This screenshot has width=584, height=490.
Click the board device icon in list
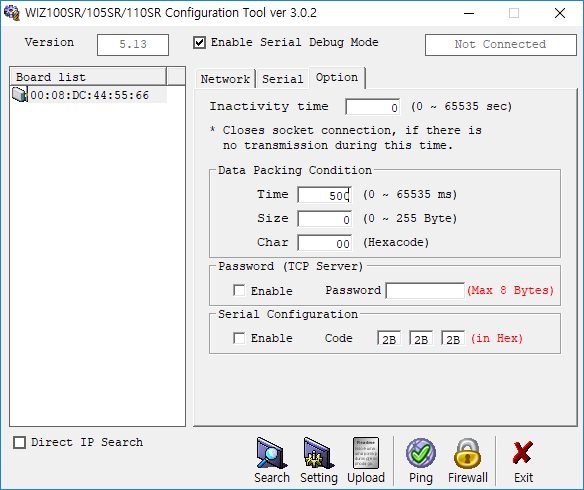(19, 95)
